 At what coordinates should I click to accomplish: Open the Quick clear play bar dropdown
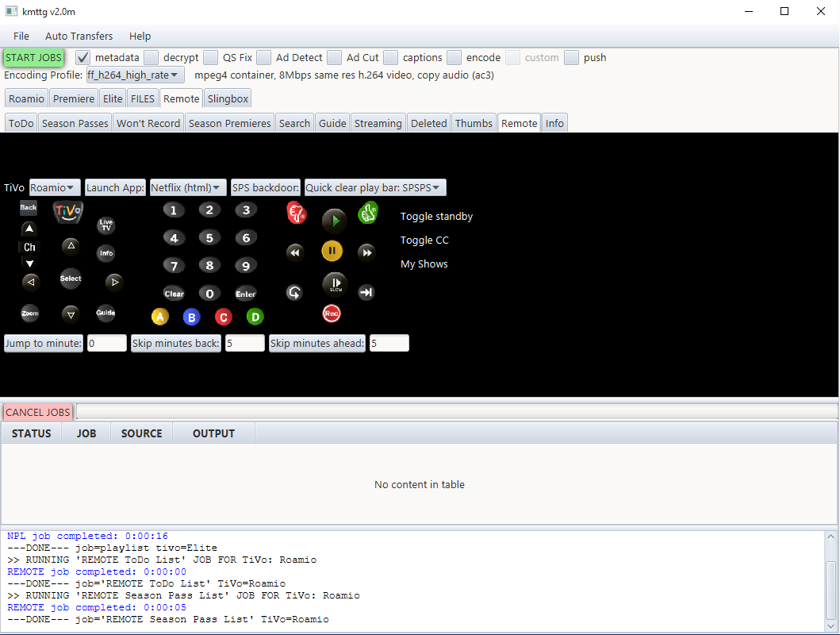(x=375, y=187)
